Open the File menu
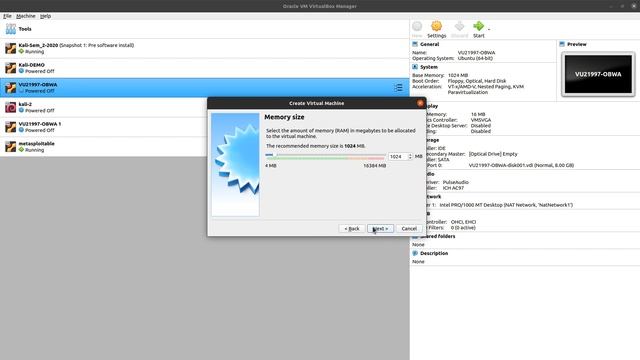640x360 pixels. (7, 16)
